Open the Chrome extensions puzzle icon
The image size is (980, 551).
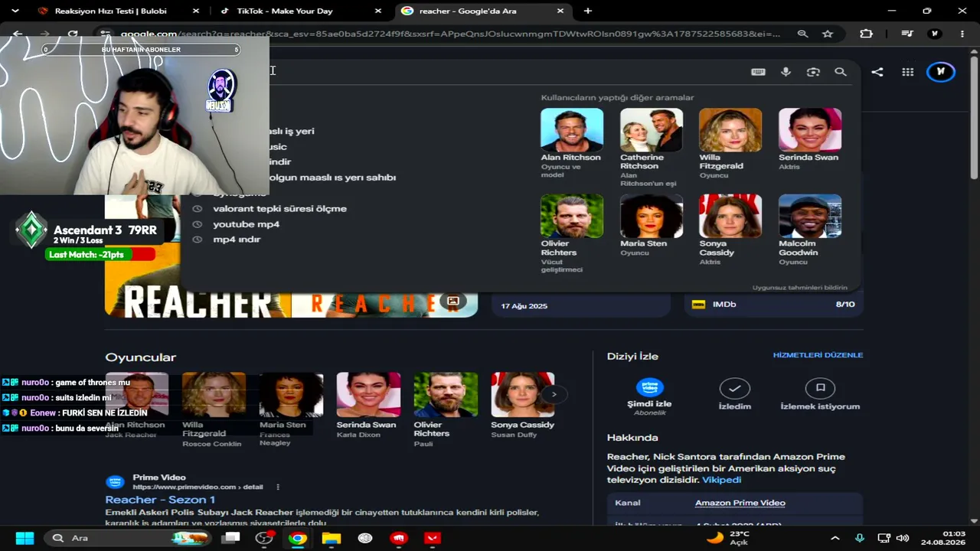pyautogui.click(x=867, y=34)
